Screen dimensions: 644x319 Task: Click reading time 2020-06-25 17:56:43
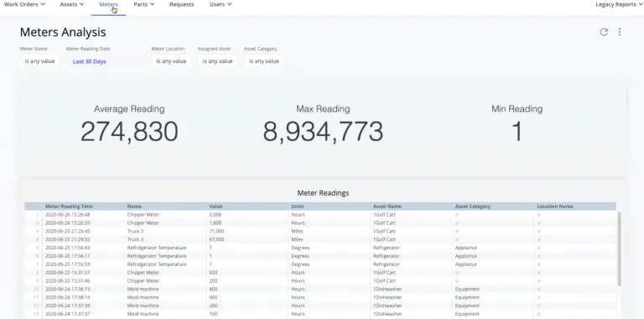[68, 248]
